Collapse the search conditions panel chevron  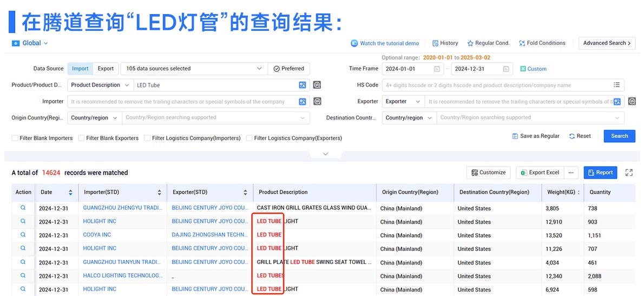pyautogui.click(x=325, y=154)
